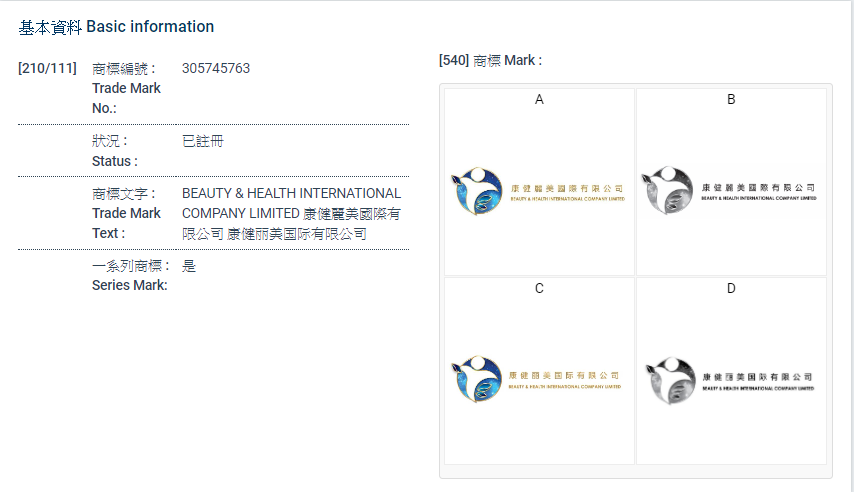Click the letter C label above third mark

(539, 288)
